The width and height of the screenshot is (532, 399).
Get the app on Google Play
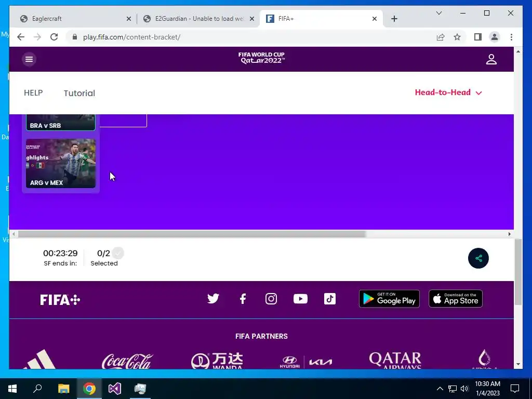click(x=389, y=299)
